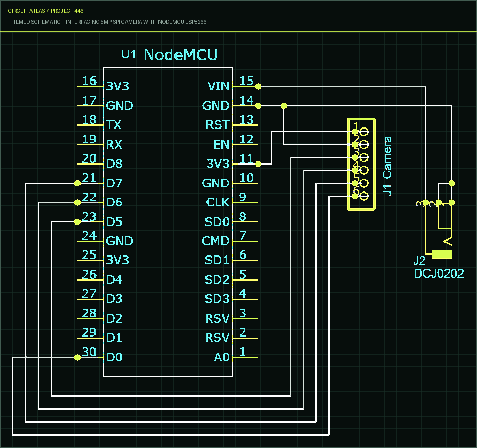The width and height of the screenshot is (477, 448).
Task: Click the D2 pin label
Action: pyautogui.click(x=115, y=318)
